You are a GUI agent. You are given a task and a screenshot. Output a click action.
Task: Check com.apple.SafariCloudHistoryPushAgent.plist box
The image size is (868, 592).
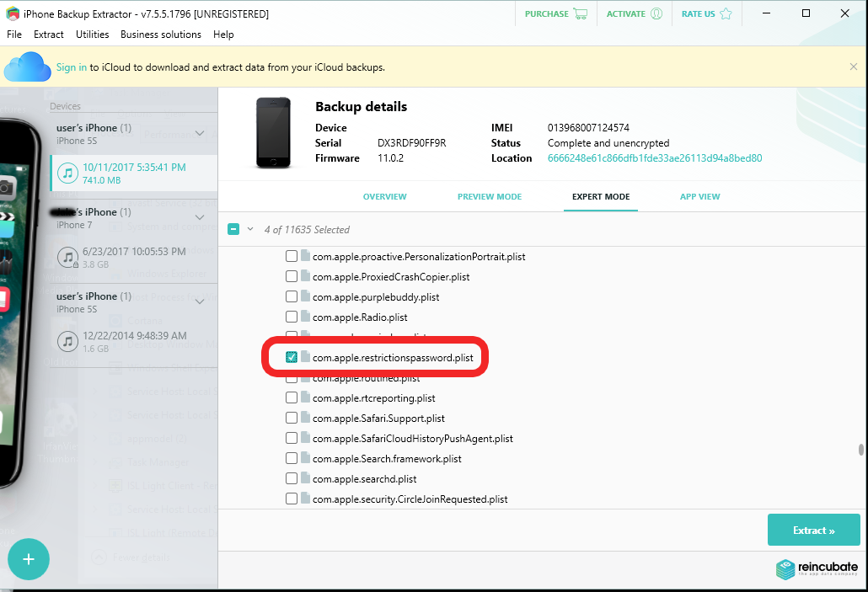pyautogui.click(x=292, y=438)
